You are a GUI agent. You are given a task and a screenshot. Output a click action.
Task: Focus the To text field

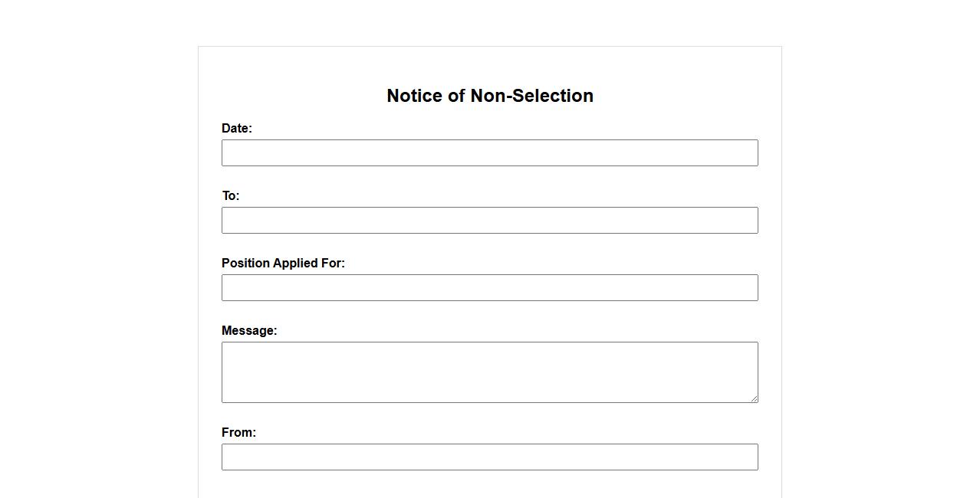pyautogui.click(x=489, y=220)
